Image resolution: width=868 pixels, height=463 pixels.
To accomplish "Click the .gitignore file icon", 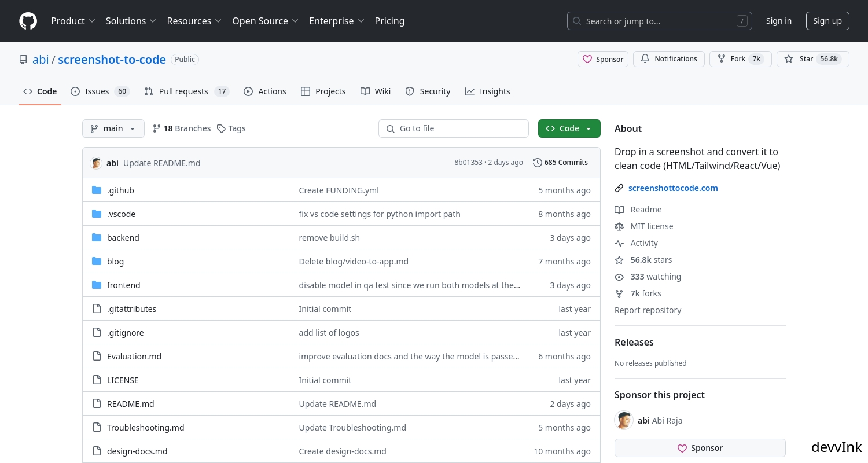I will click(97, 333).
